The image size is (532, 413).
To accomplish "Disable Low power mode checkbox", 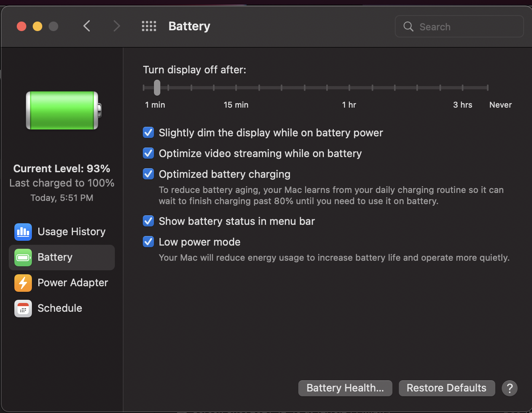I will click(x=148, y=242).
